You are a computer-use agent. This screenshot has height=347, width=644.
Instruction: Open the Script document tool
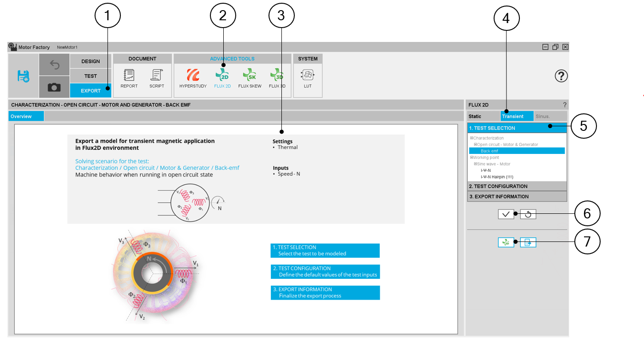pyautogui.click(x=157, y=77)
